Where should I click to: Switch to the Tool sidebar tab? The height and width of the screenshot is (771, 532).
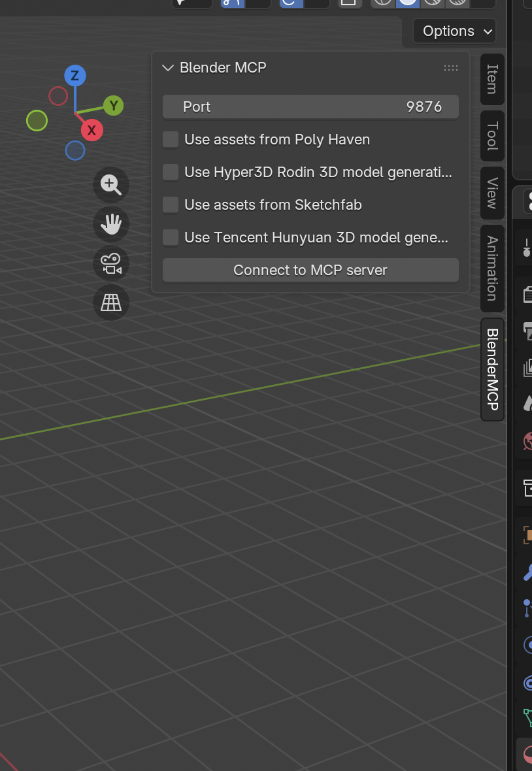coord(492,136)
